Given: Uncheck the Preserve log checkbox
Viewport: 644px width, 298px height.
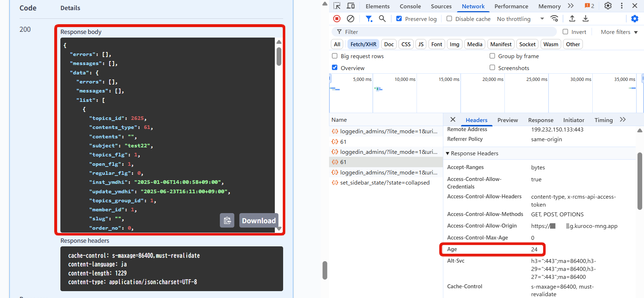Looking at the screenshot, I should 399,19.
